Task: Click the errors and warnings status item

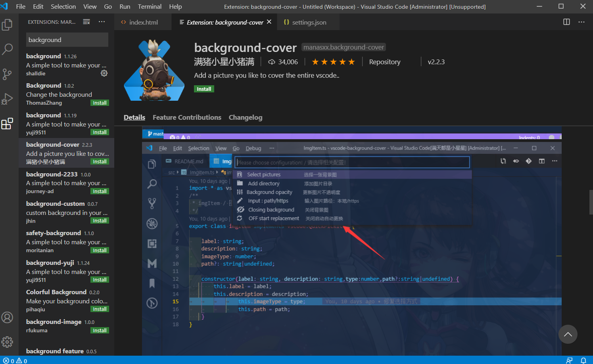Action: (15, 360)
